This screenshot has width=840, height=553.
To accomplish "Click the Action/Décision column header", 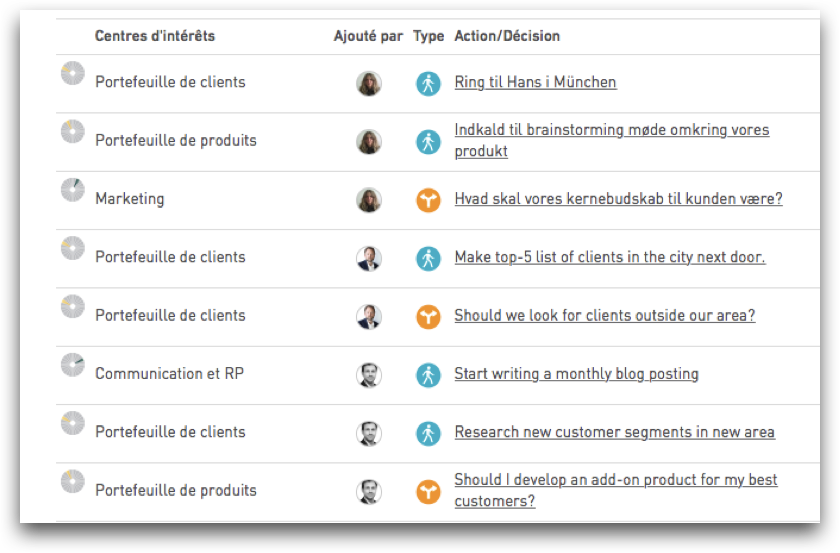I will click(x=507, y=36).
